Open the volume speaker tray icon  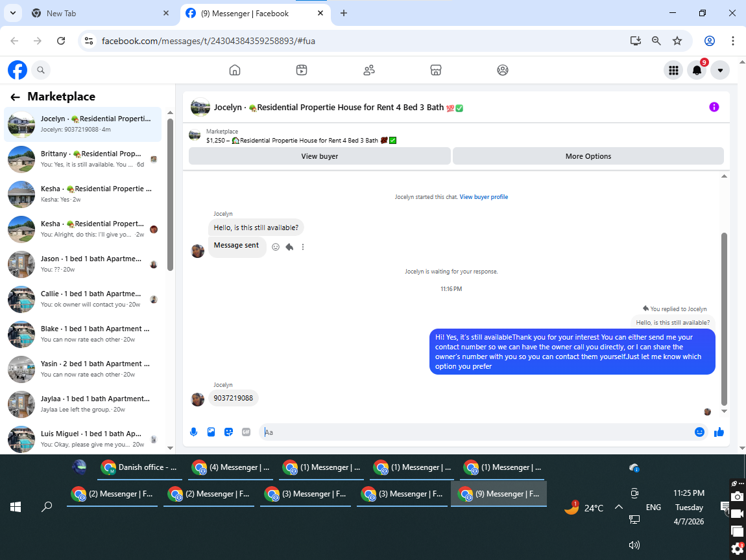[634, 545]
